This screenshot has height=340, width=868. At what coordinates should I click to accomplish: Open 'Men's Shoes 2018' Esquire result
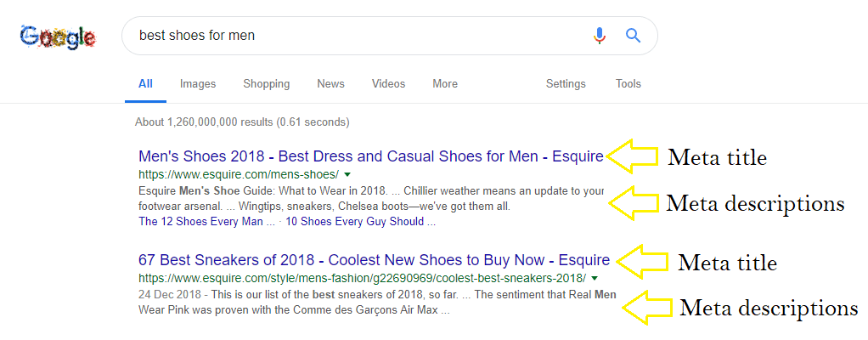pos(370,156)
